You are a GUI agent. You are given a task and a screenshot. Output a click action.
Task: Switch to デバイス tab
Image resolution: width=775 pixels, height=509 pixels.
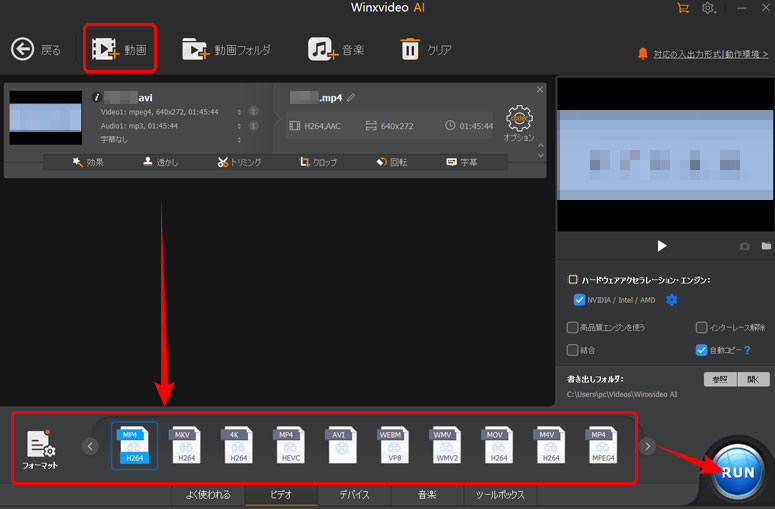(354, 495)
